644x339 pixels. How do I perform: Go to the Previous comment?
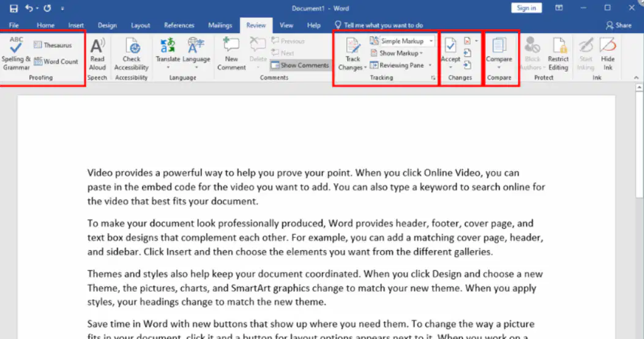pos(288,41)
